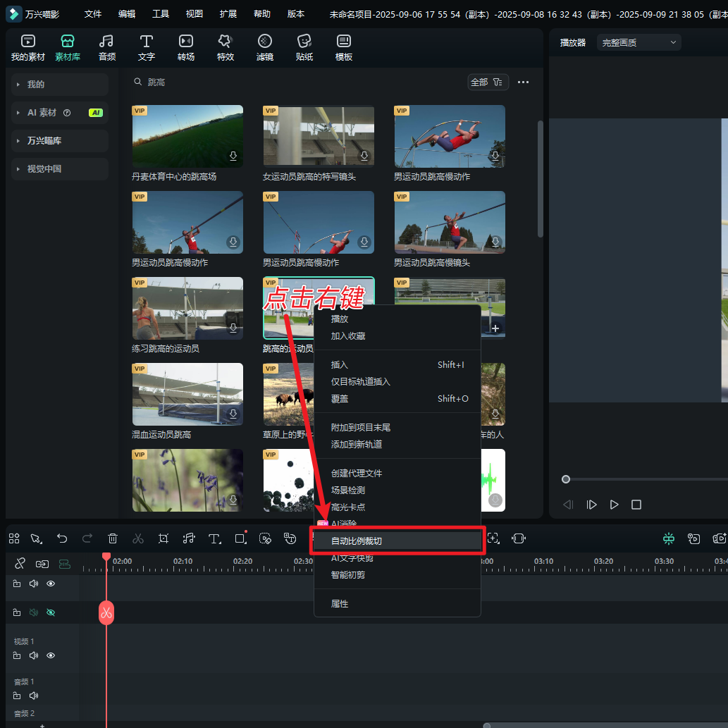728x728 pixels.
Task: Click the player progress slider knob
Action: [x=565, y=479]
